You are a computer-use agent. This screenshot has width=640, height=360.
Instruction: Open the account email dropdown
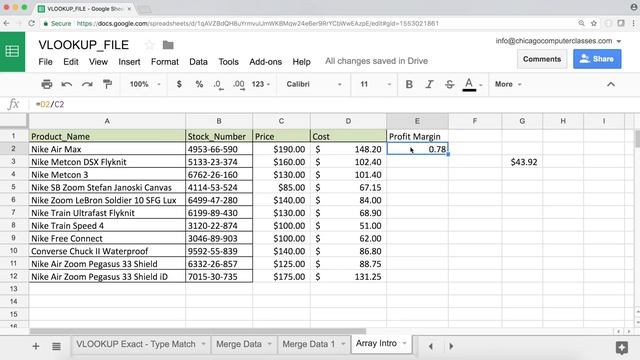tap(619, 41)
